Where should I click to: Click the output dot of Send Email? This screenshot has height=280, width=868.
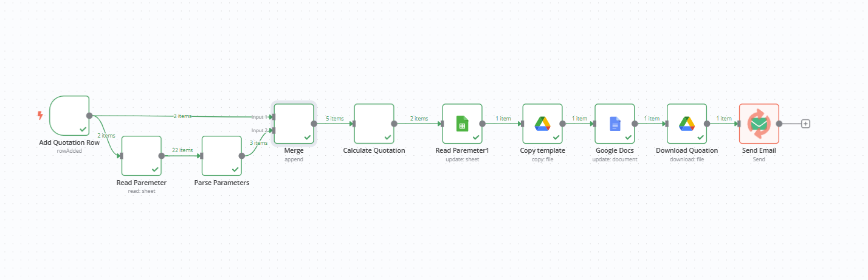pyautogui.click(x=779, y=124)
